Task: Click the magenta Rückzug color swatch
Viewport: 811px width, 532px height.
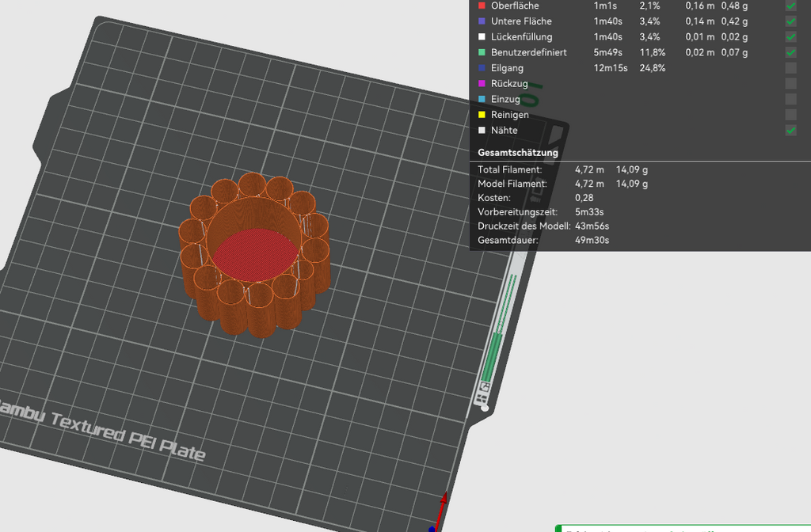Action: pyautogui.click(x=482, y=83)
